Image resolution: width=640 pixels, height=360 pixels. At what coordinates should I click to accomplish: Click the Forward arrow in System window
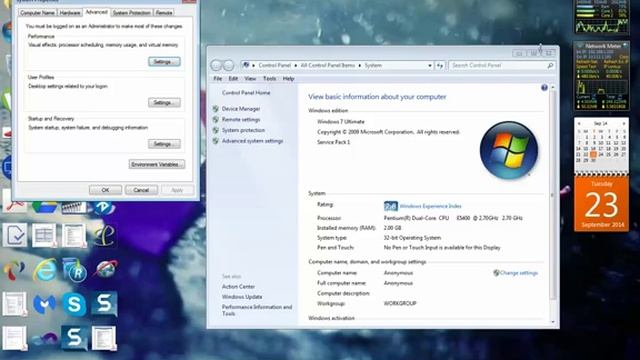(x=229, y=65)
